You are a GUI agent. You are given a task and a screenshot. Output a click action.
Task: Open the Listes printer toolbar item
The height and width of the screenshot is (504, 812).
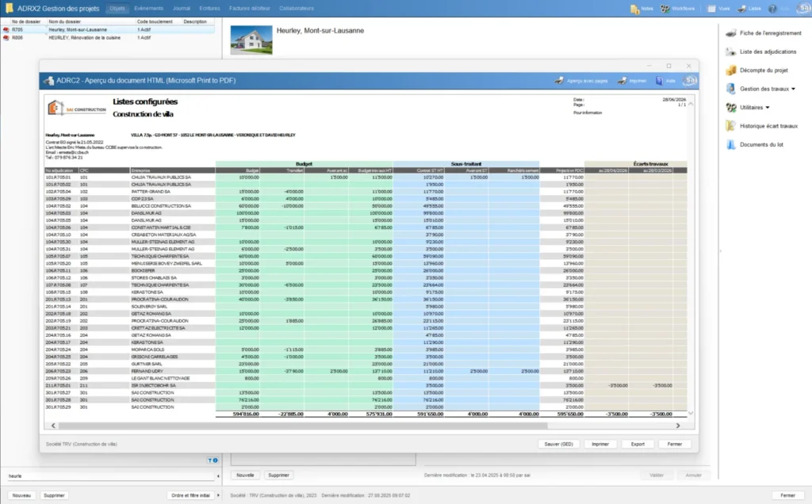[x=749, y=8]
